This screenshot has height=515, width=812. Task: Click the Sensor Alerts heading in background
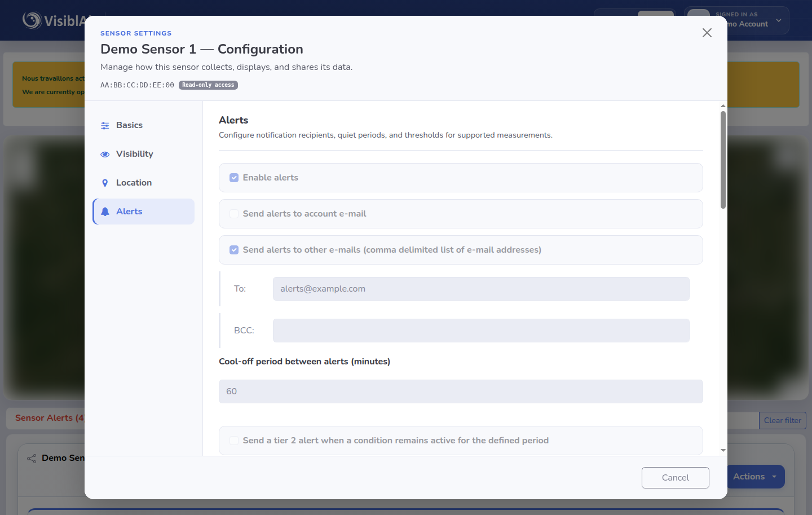(x=50, y=418)
